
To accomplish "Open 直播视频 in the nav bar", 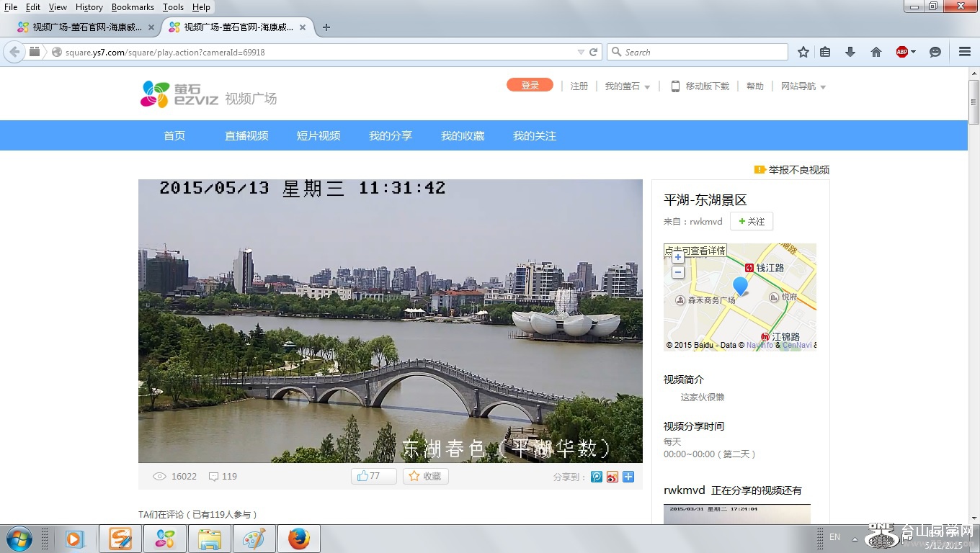I will tap(246, 135).
